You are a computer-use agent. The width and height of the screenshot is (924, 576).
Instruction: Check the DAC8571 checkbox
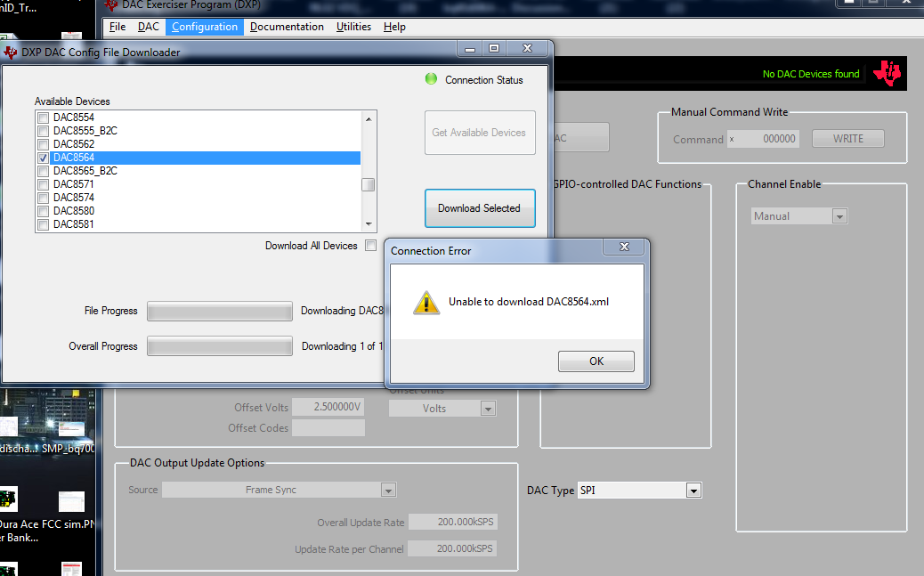coord(43,184)
